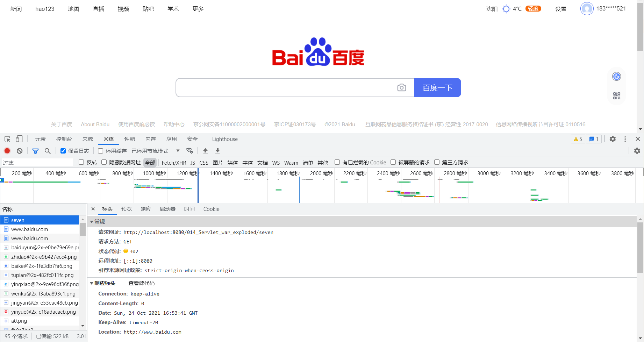Import HAR file upload arrow icon
Screen dimensions: 644x342
pos(206,151)
